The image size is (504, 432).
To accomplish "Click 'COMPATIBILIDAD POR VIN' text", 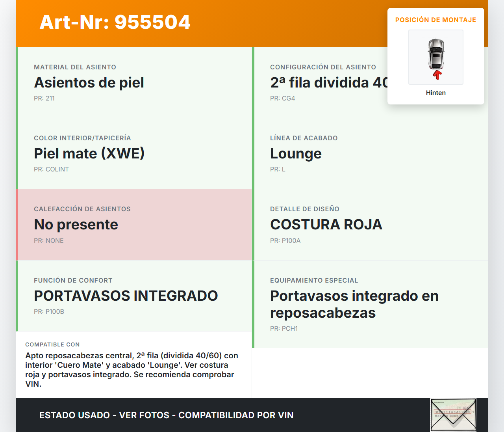I will [236, 415].
